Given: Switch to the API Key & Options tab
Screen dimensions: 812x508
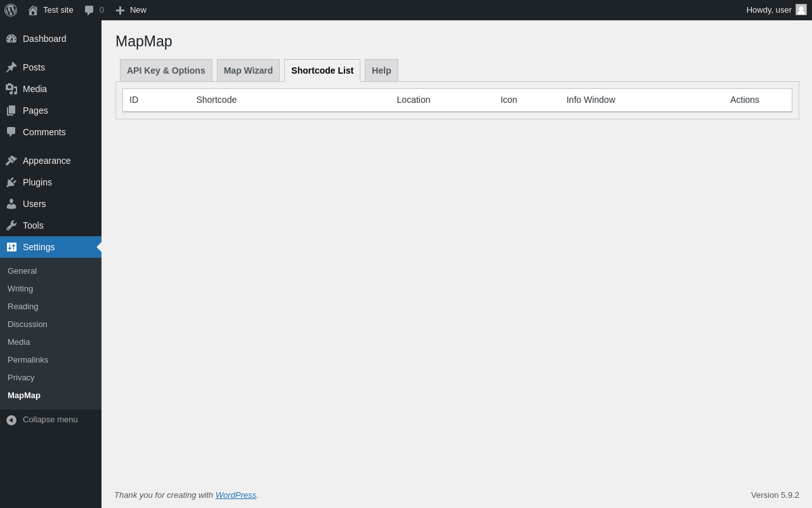Looking at the screenshot, I should click(166, 70).
